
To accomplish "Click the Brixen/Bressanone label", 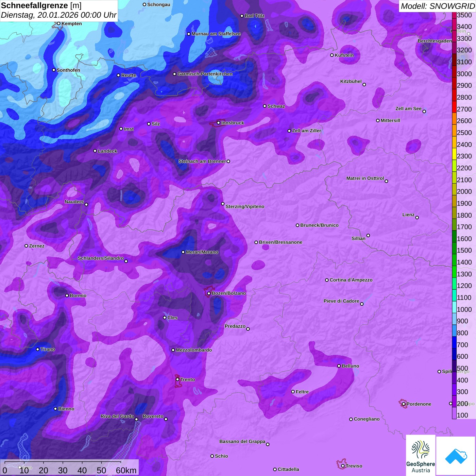I will [280, 242].
